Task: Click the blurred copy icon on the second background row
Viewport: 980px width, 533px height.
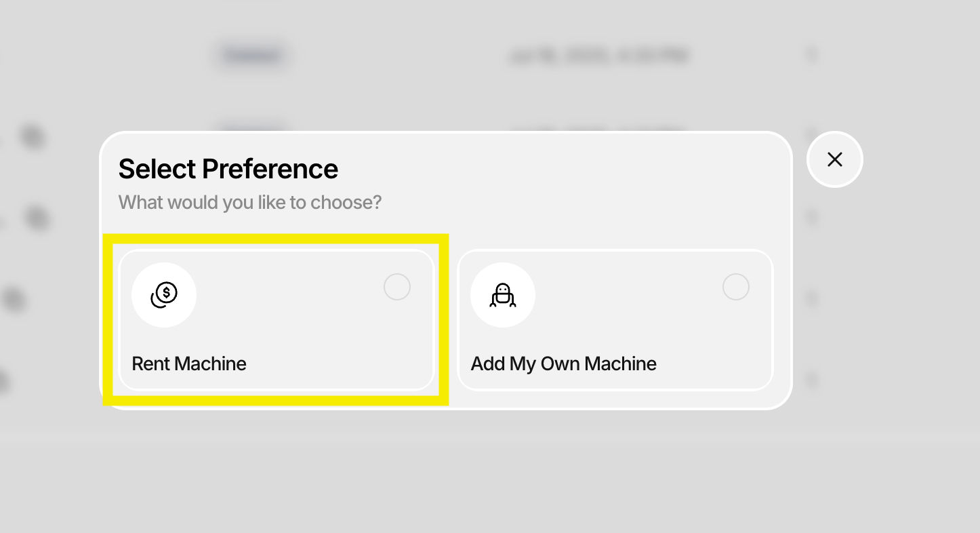Action: (x=31, y=137)
